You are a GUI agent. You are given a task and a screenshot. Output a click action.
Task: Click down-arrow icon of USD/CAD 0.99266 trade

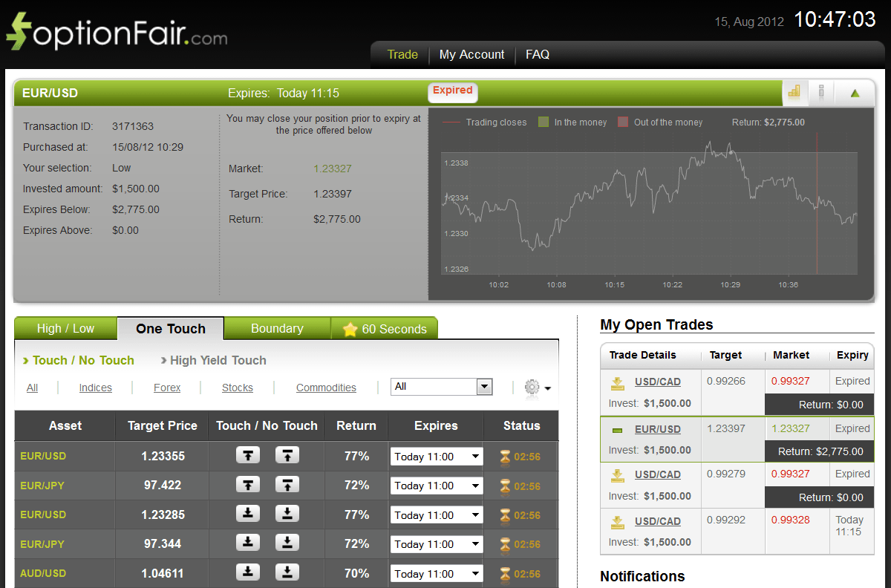618,383
